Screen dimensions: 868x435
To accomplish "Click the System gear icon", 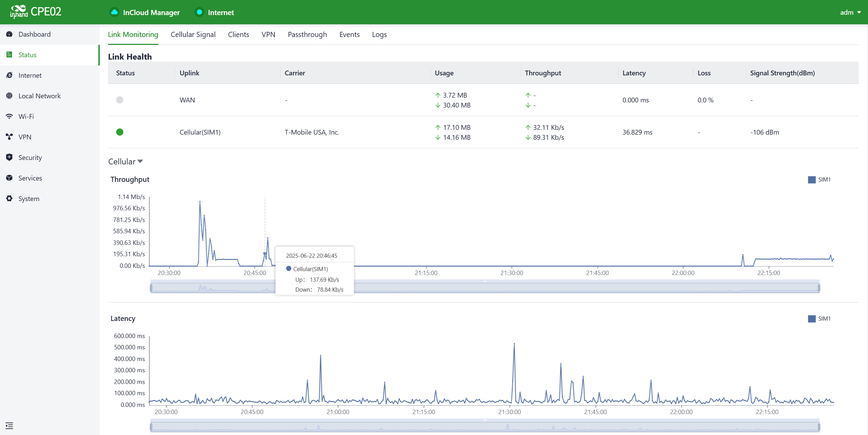I will tap(9, 198).
